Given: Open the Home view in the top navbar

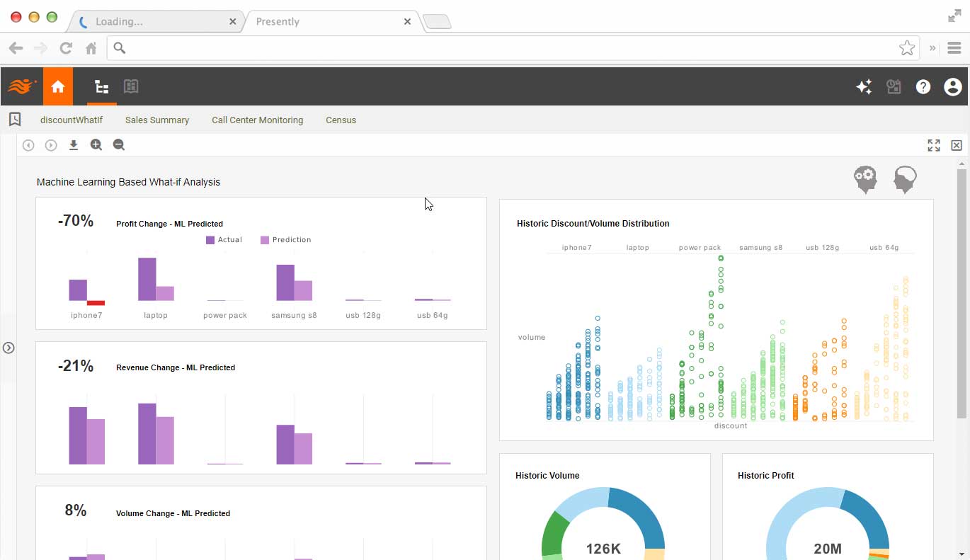Looking at the screenshot, I should point(58,86).
